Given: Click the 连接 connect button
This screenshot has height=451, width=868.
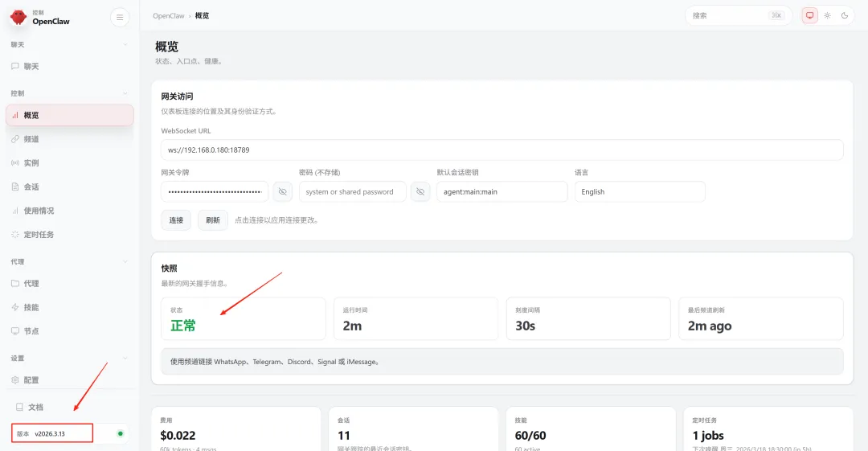Looking at the screenshot, I should pos(176,220).
